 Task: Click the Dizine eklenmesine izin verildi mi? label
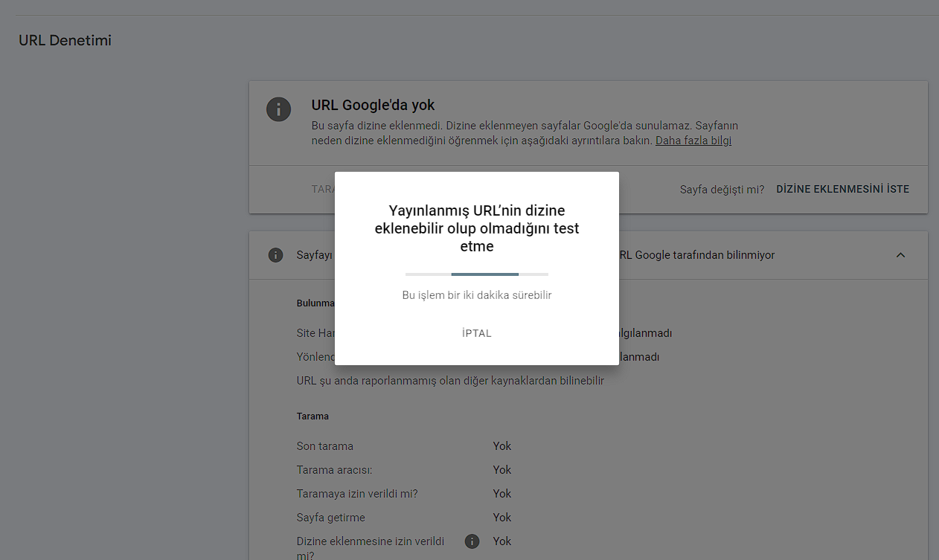371,548
